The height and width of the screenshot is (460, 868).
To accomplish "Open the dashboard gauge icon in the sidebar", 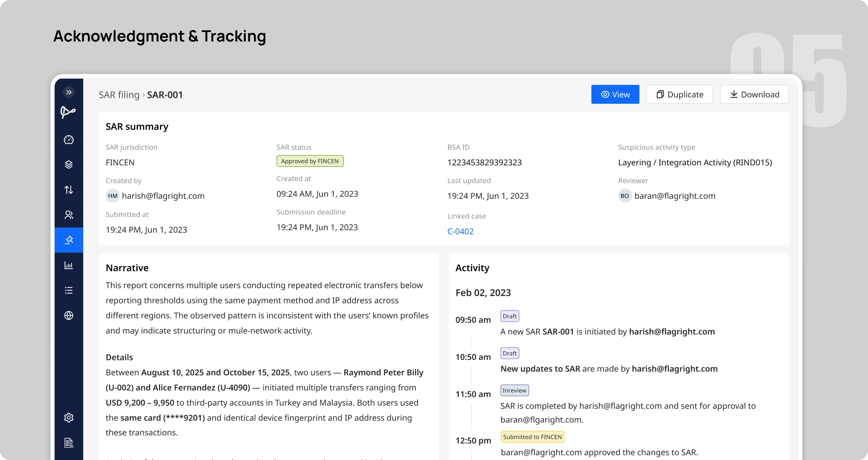I will (69, 140).
